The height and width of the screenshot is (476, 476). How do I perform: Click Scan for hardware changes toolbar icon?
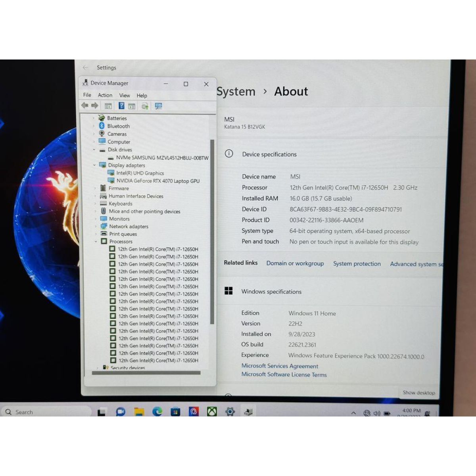[158, 106]
